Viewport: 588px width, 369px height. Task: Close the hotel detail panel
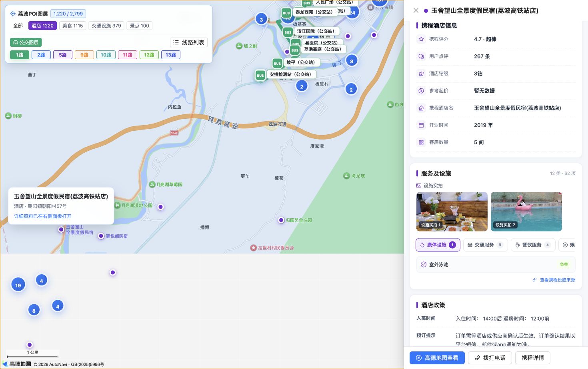416,11
